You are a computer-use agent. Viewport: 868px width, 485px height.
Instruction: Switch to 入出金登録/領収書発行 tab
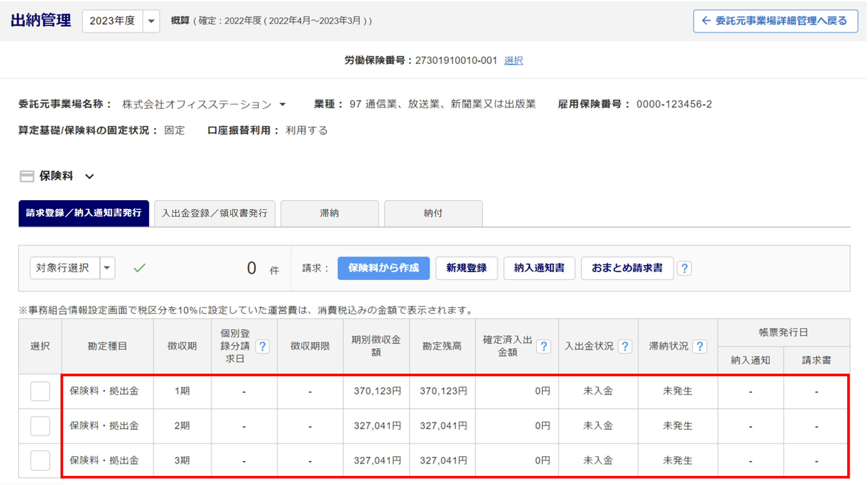click(x=214, y=213)
